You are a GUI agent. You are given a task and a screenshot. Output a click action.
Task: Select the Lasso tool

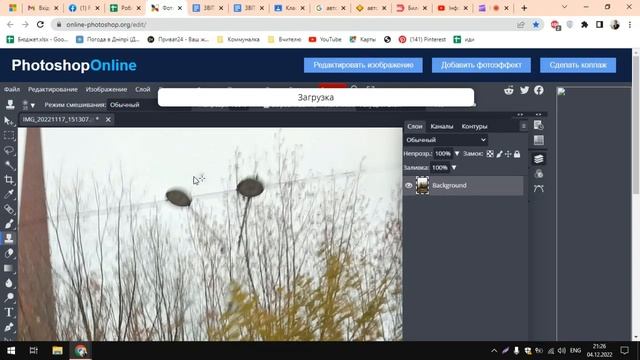(x=9, y=151)
